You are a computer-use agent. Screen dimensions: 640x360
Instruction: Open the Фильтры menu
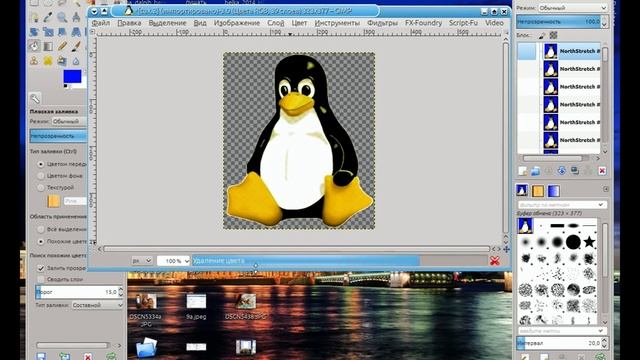(382, 23)
